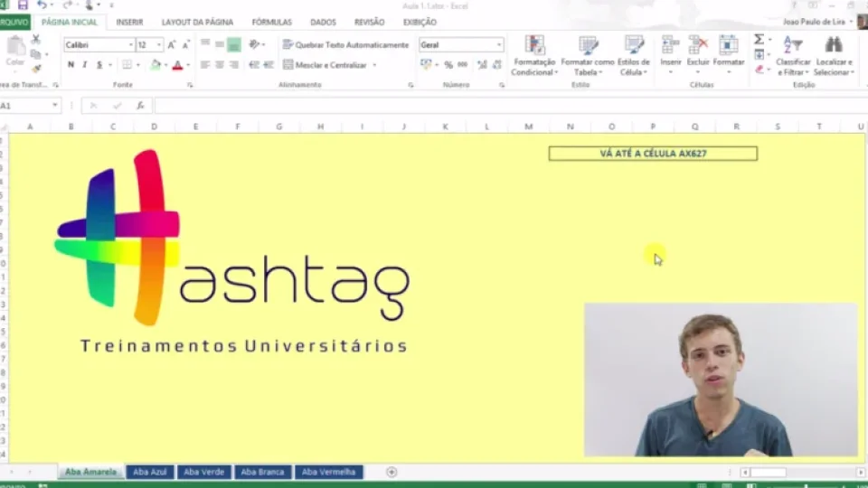Image resolution: width=868 pixels, height=488 pixels.
Task: Toggle middle vertical alignment
Action: tap(220, 45)
